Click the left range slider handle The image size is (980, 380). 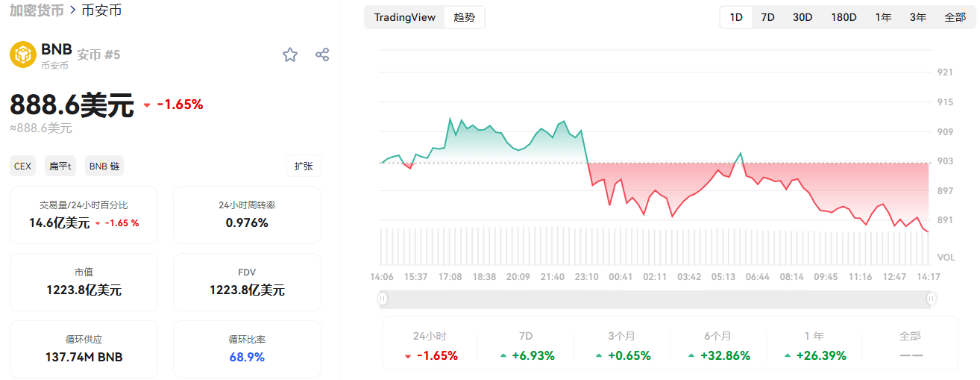(x=383, y=299)
